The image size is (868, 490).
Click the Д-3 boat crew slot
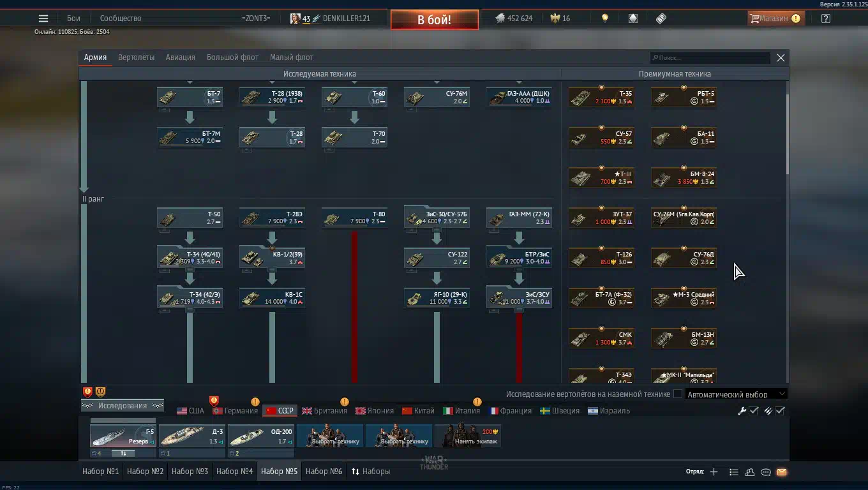[x=192, y=437]
